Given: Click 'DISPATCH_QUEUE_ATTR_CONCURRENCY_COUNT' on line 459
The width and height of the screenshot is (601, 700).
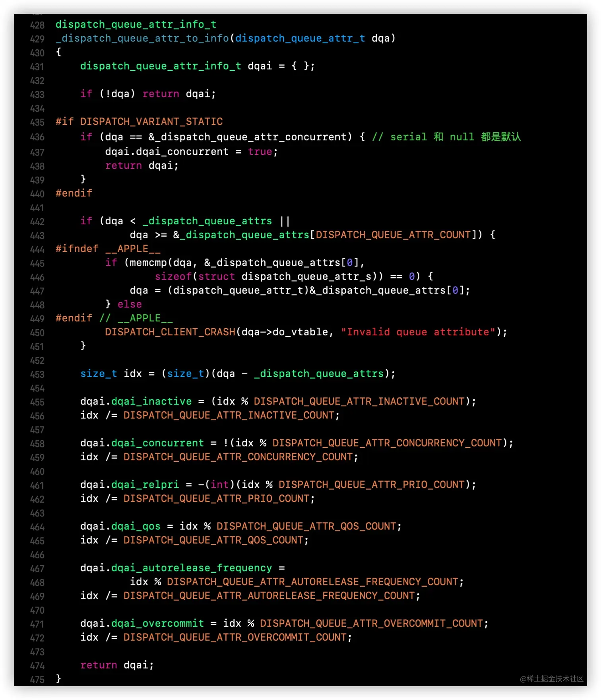Looking at the screenshot, I should click(238, 457).
